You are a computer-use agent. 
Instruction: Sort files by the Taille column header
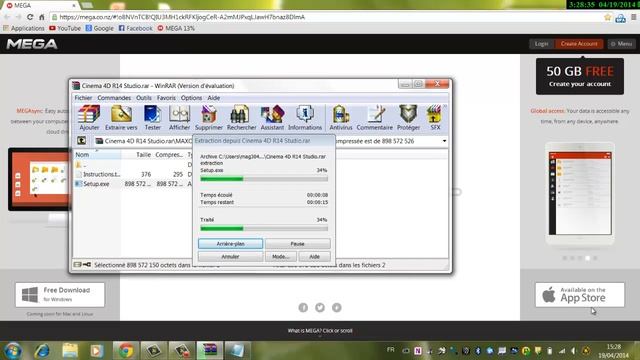pyautogui.click(x=137, y=155)
